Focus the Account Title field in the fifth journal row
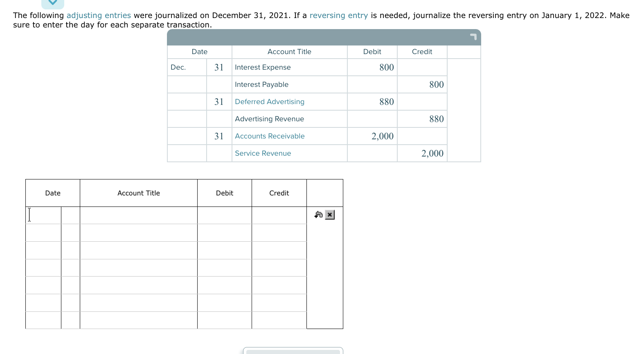The height and width of the screenshot is (354, 644). 139,285
